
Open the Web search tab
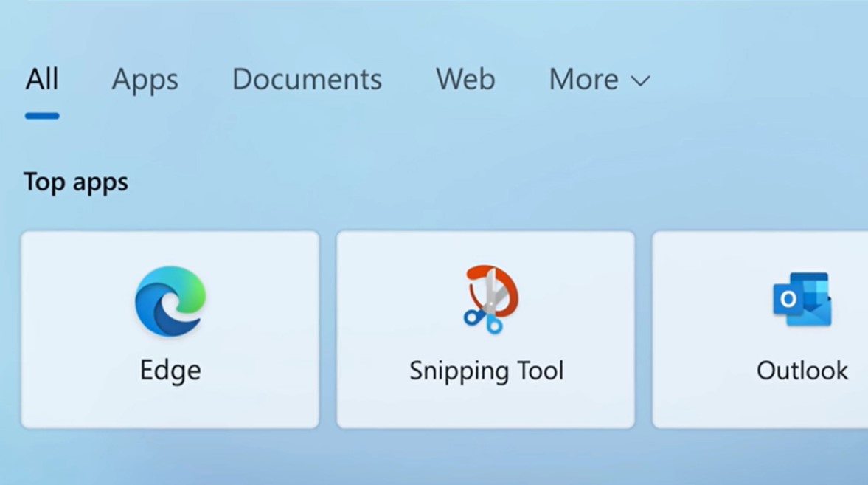465,79
